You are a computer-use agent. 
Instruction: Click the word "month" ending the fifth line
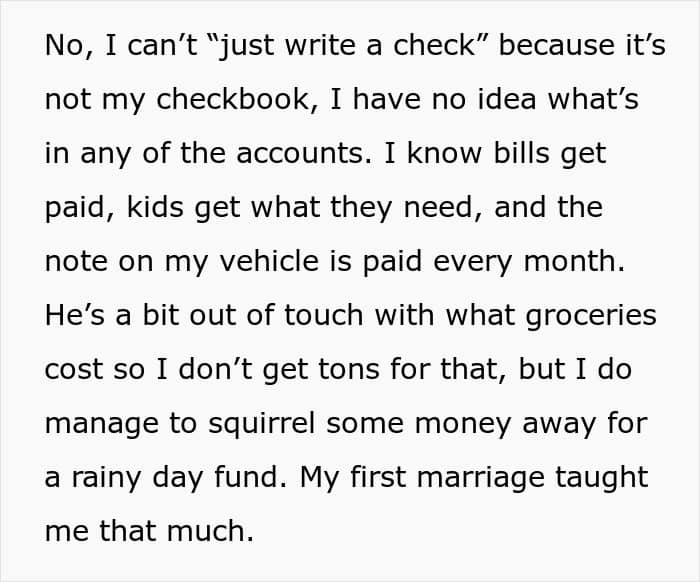click(573, 261)
